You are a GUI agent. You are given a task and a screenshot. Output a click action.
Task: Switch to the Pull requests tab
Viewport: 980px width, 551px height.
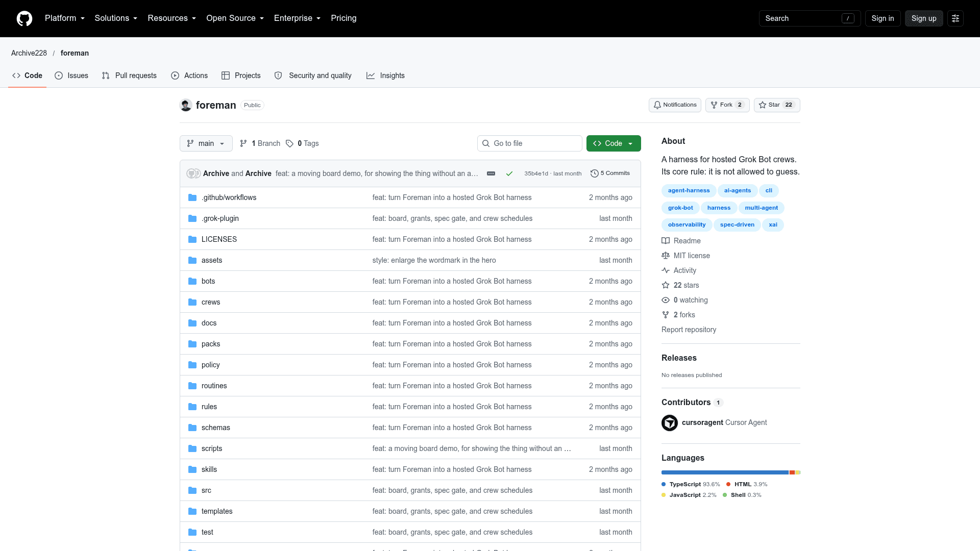[x=129, y=76]
